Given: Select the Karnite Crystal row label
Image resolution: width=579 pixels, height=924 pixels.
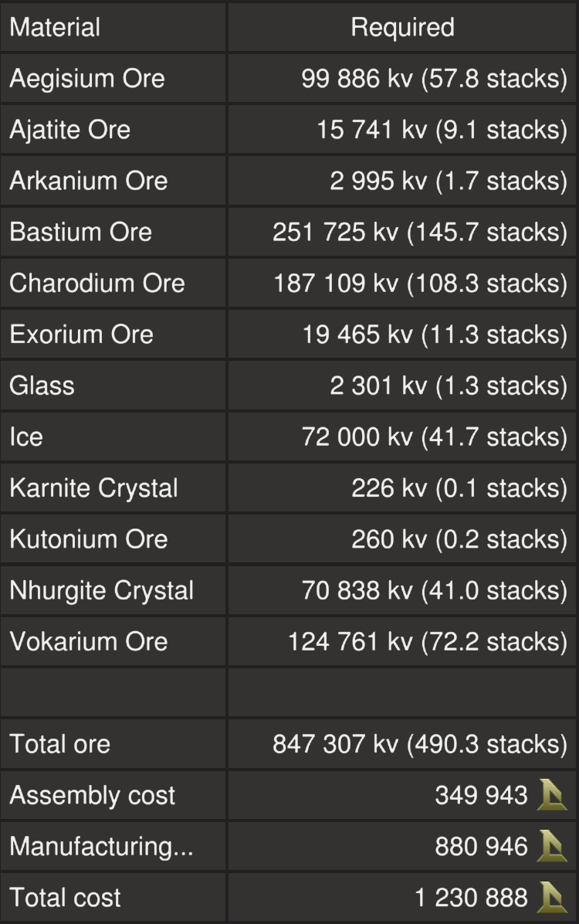Looking at the screenshot, I should tap(93, 487).
